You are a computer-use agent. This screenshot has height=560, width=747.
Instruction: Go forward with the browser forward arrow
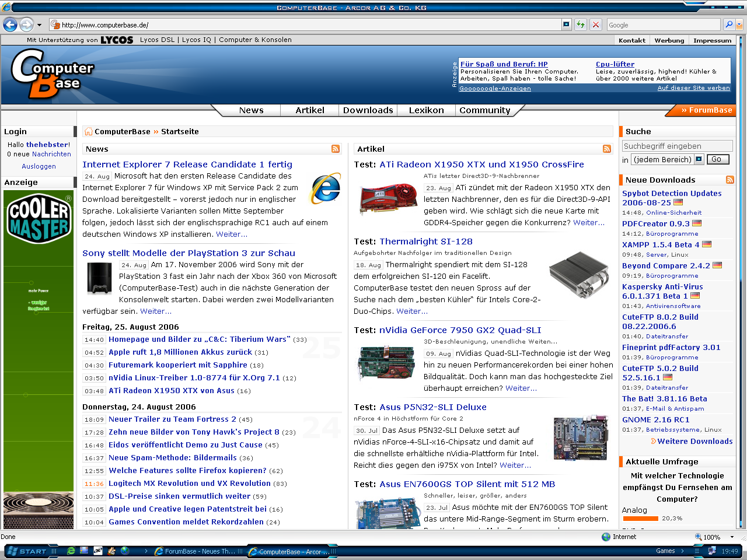coord(26,24)
